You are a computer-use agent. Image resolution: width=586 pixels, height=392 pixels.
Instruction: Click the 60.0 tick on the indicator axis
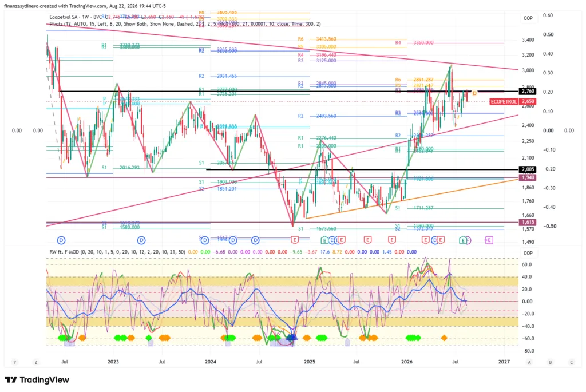[527, 264]
